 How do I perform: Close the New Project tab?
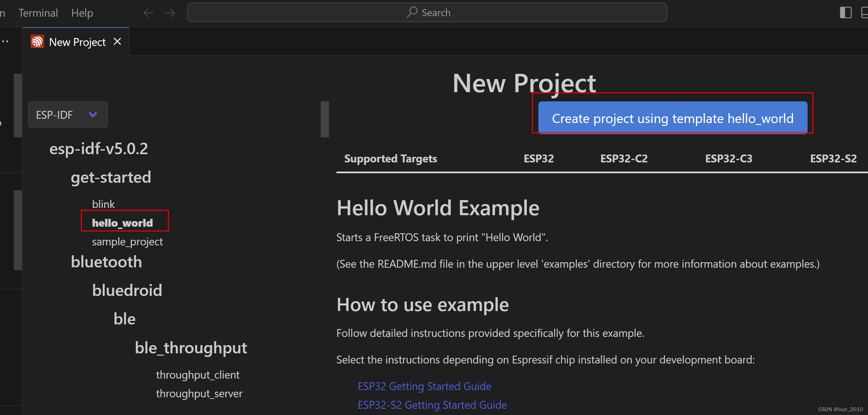click(117, 41)
